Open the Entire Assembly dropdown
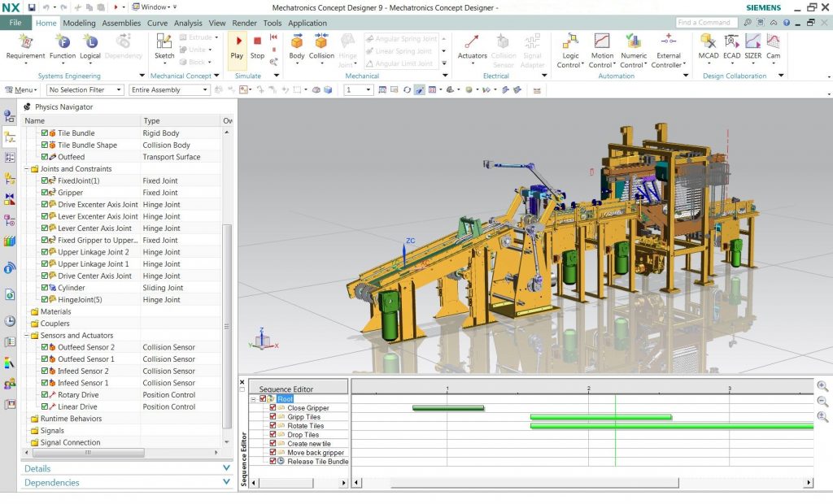The width and height of the screenshot is (833, 504). (x=205, y=89)
